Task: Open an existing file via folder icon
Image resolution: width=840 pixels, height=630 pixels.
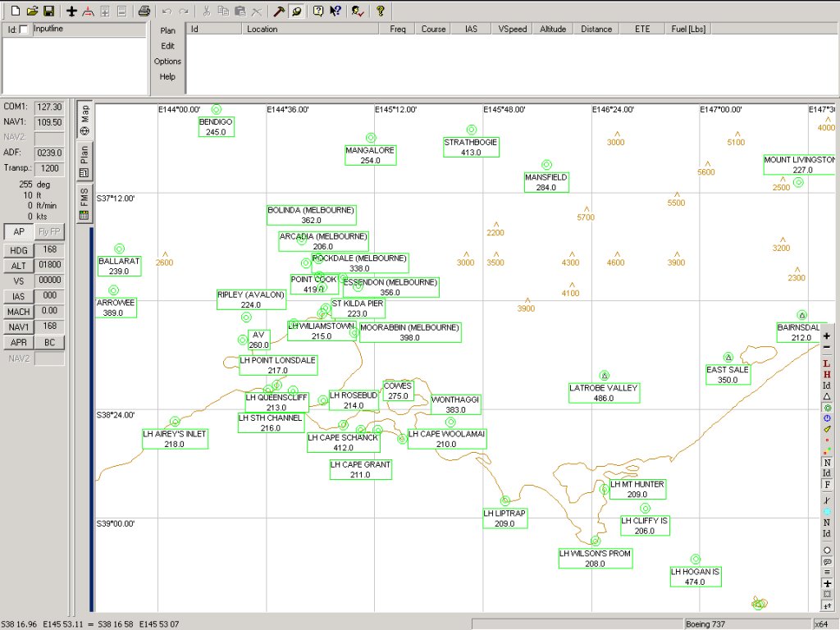Action: pos(32,11)
